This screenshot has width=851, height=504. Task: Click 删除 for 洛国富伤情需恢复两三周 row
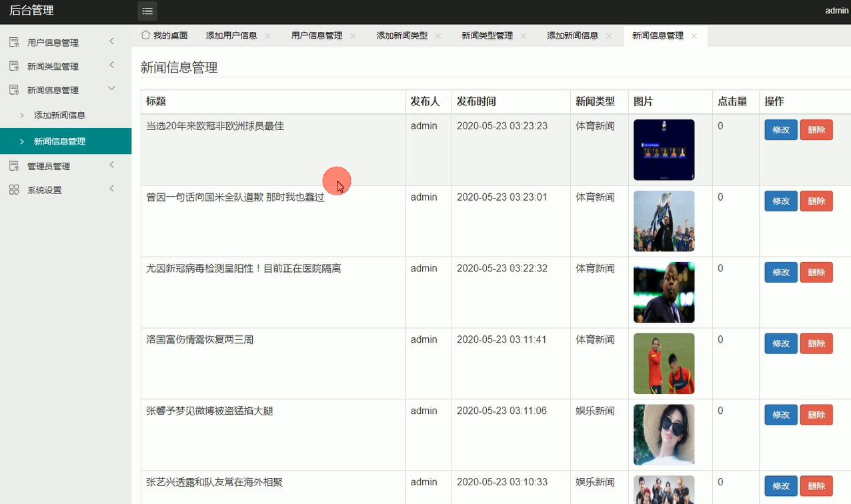[816, 344]
